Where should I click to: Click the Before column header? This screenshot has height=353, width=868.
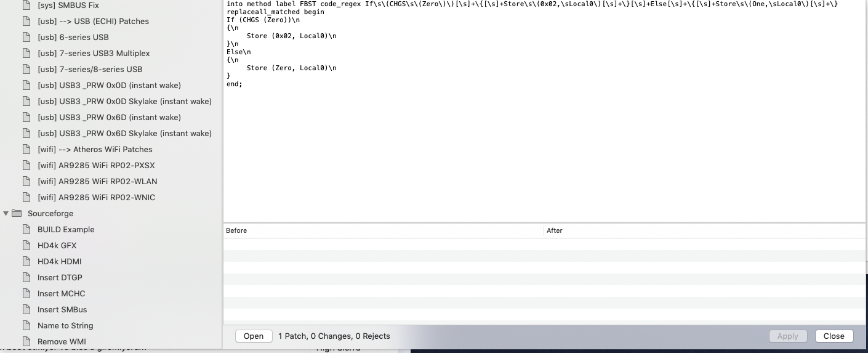tap(382, 230)
